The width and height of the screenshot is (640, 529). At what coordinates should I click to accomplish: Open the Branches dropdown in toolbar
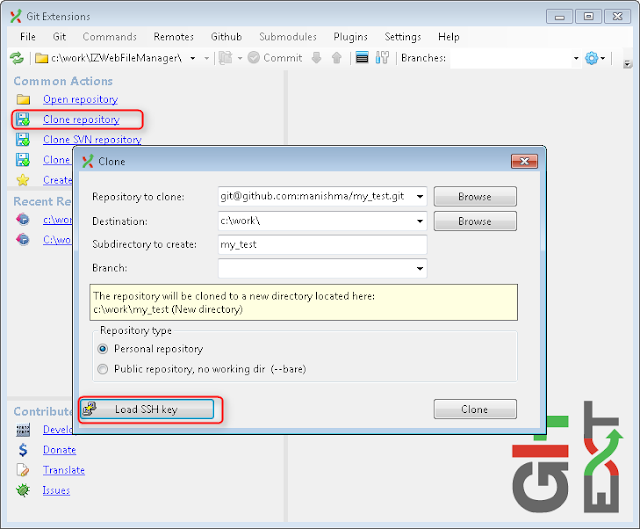coord(576,58)
